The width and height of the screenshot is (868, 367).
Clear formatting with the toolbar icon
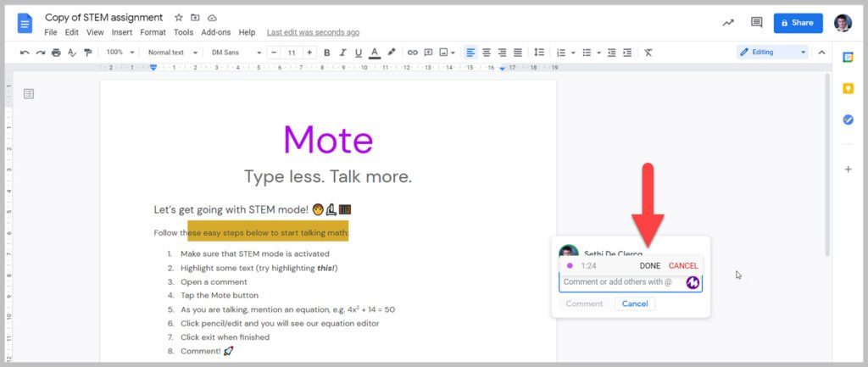coord(648,53)
